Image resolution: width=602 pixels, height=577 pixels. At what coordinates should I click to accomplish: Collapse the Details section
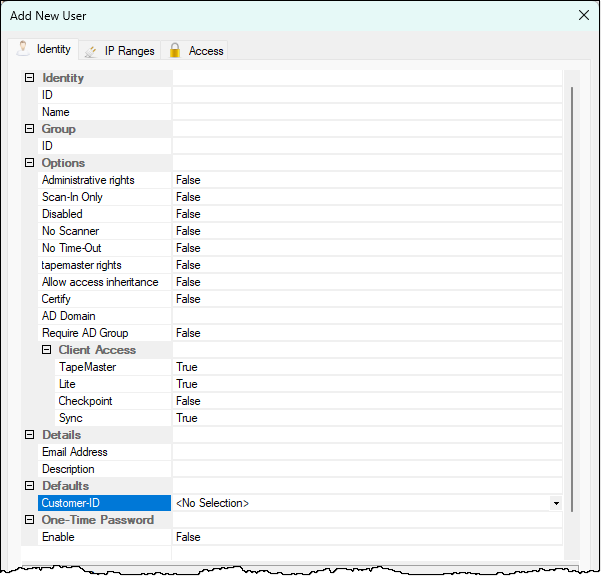(x=29, y=435)
